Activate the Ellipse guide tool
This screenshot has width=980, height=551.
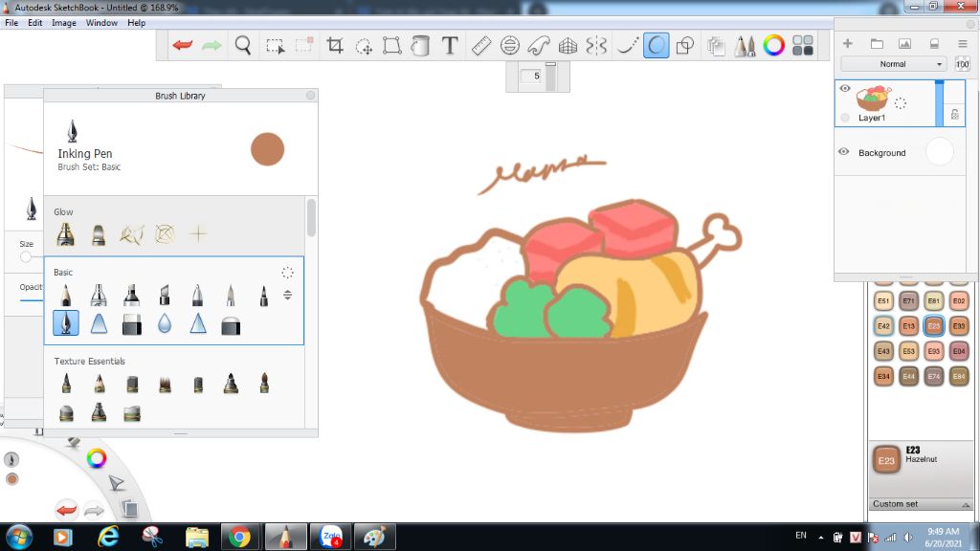[510, 45]
